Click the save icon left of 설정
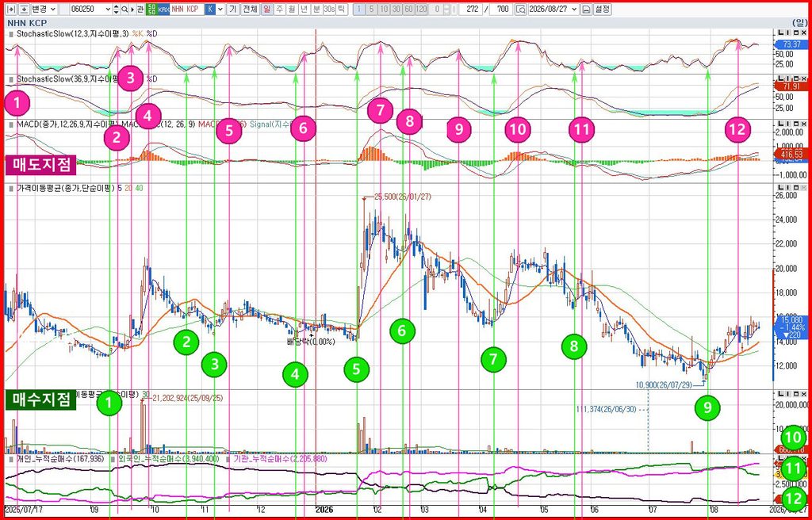This screenshot has height=520, width=812. [586, 10]
